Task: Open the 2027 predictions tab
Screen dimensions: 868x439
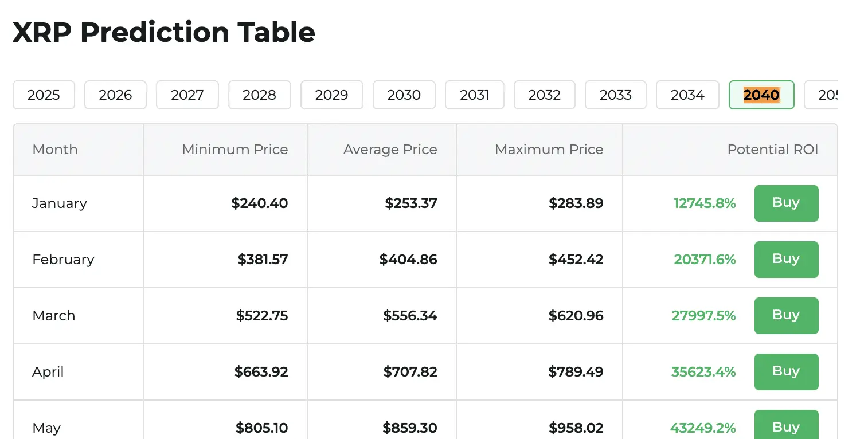Action: tap(187, 95)
